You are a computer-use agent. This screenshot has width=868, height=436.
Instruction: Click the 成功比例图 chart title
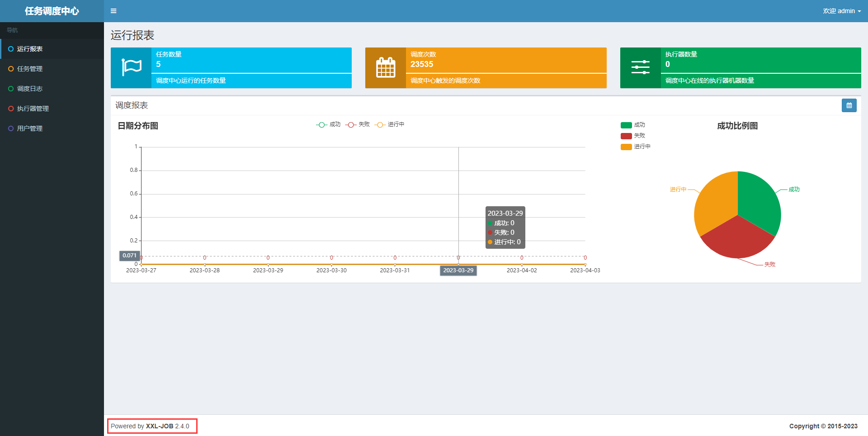[x=737, y=126]
